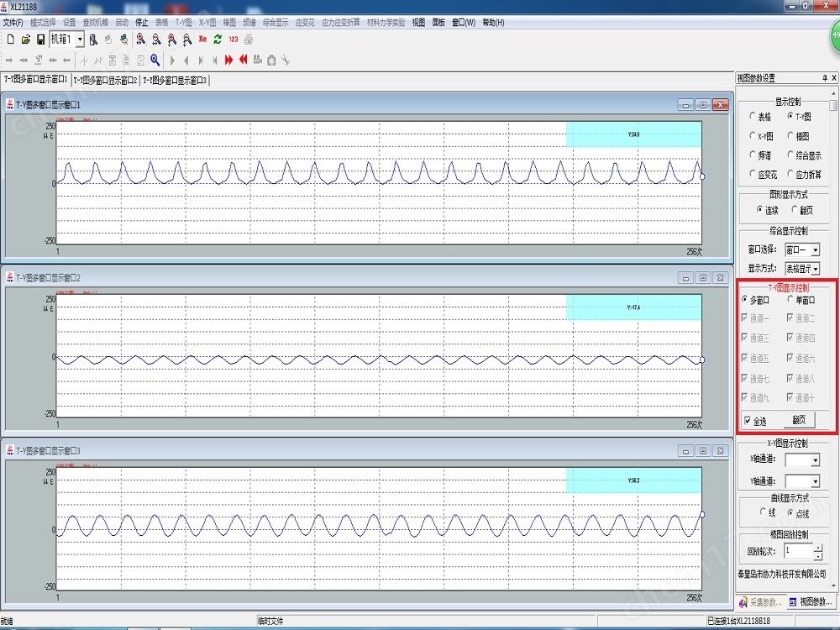Open the 停止 menu item
Viewport: 840px width, 630px height.
tap(141, 23)
